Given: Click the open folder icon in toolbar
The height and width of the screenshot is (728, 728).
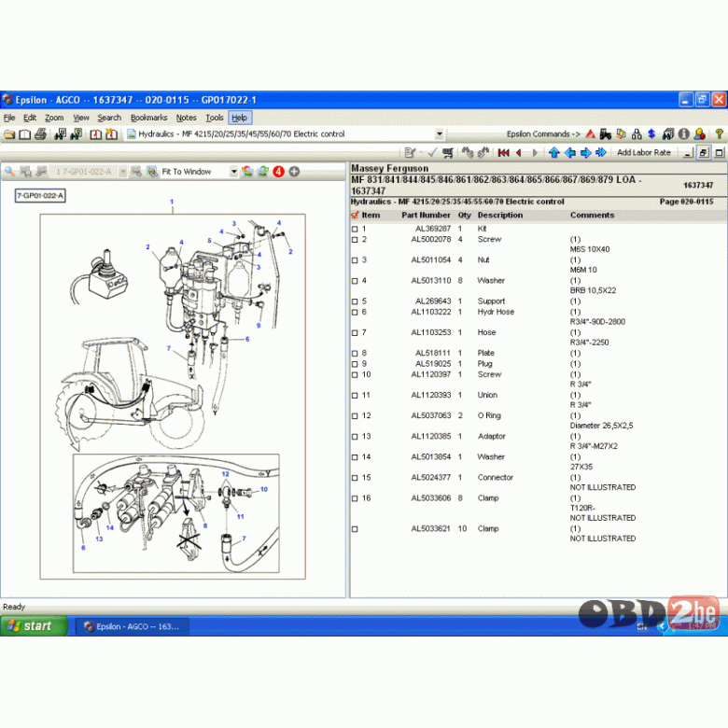Looking at the screenshot, I should click(x=9, y=134).
